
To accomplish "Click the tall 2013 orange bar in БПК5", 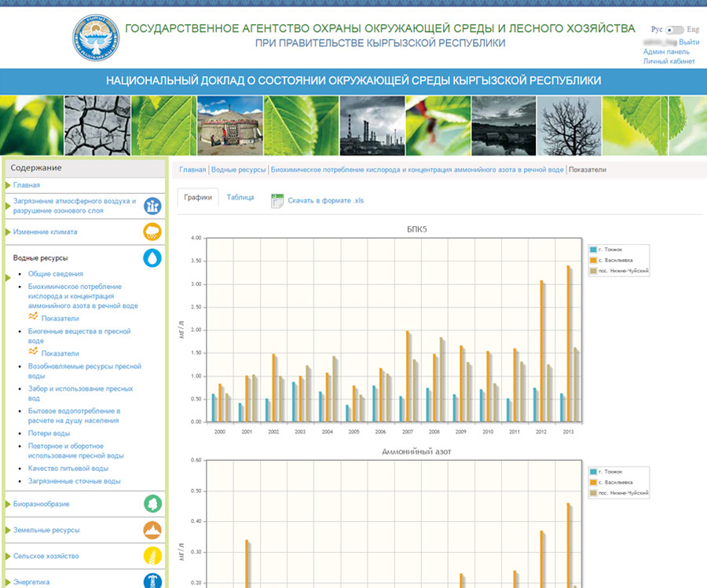I will tap(568, 344).
